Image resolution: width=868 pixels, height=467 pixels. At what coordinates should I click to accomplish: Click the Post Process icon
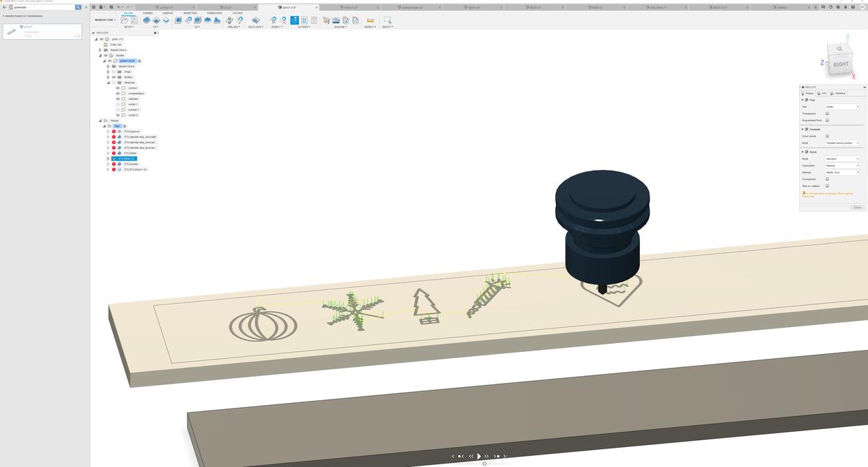click(x=304, y=21)
